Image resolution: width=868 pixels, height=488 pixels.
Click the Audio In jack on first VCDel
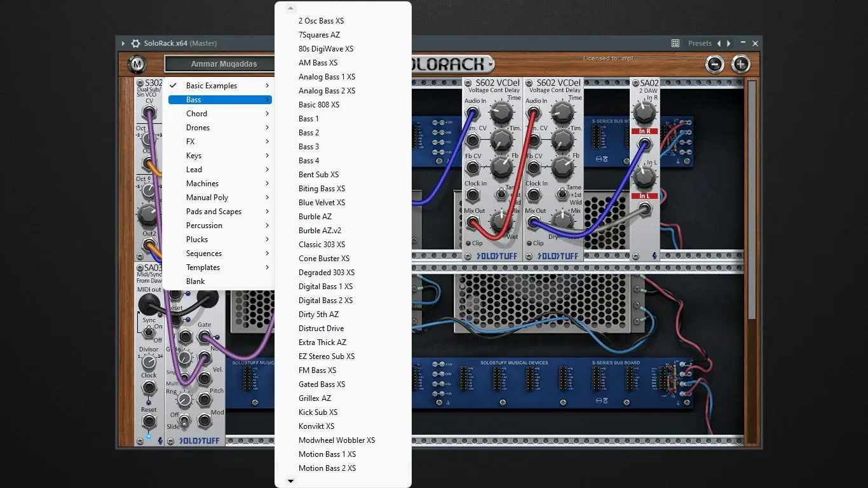coord(473,113)
